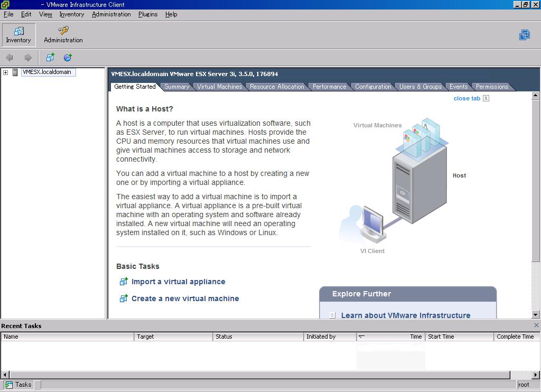Click Create a new virtual machine link
Image resolution: width=541 pixels, height=392 pixels.
(185, 298)
